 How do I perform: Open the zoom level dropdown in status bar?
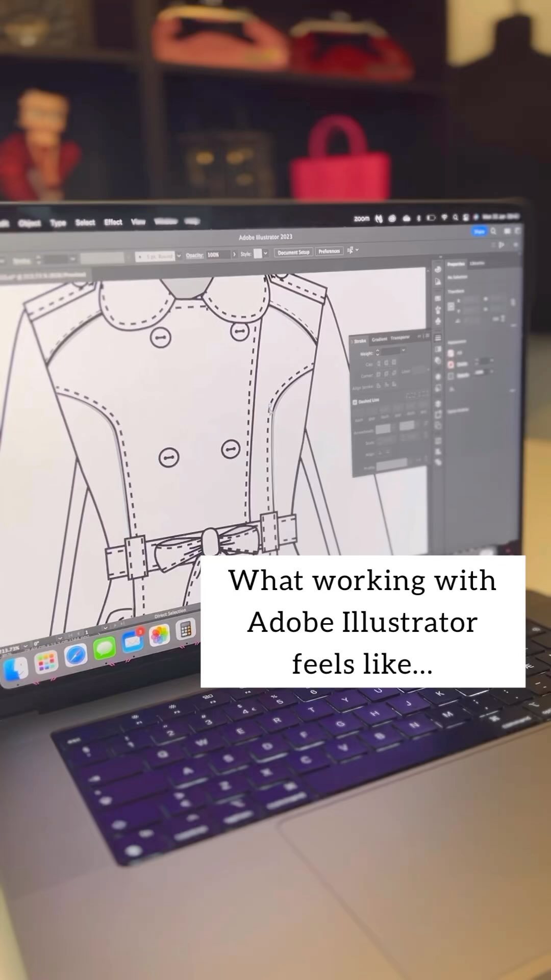pyautogui.click(x=26, y=647)
